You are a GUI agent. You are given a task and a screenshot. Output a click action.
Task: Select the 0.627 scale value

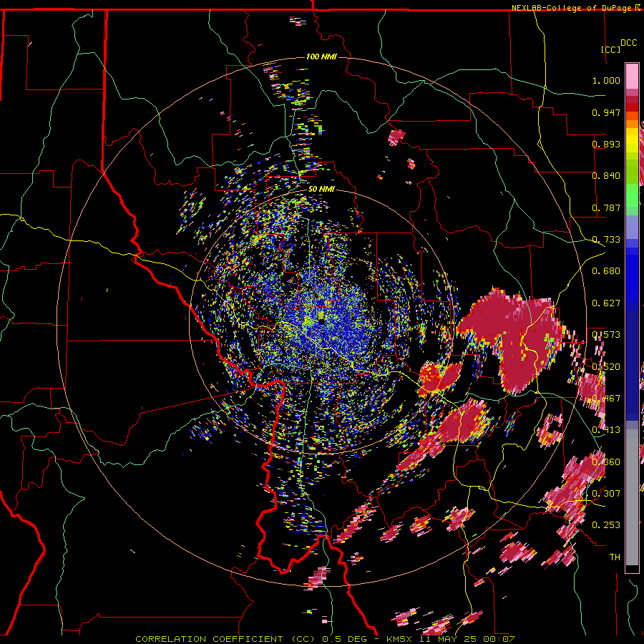tap(606, 303)
